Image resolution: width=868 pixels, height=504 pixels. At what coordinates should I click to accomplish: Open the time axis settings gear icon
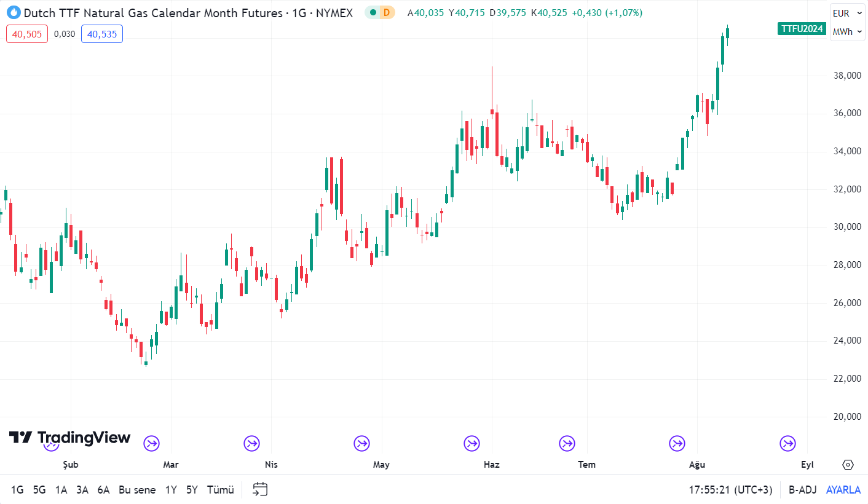coord(848,465)
